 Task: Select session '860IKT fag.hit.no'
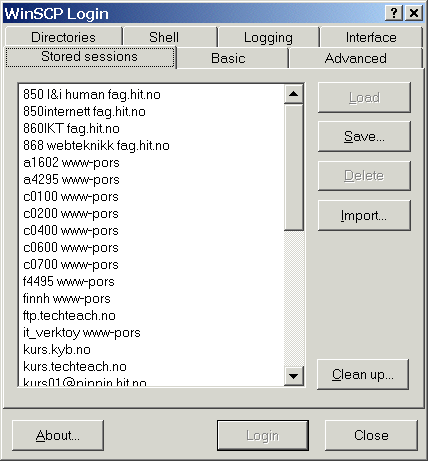tap(151, 128)
